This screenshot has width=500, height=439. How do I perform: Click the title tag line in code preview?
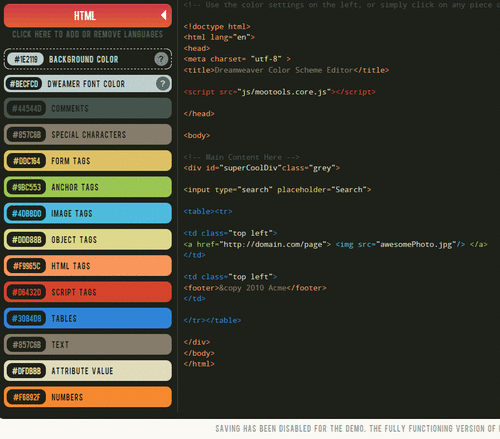pos(286,70)
